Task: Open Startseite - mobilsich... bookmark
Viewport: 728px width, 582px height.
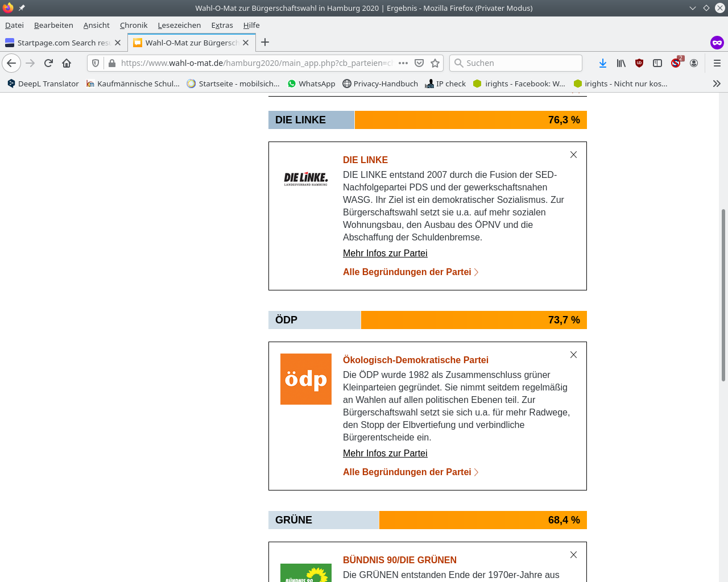Action: click(x=233, y=84)
